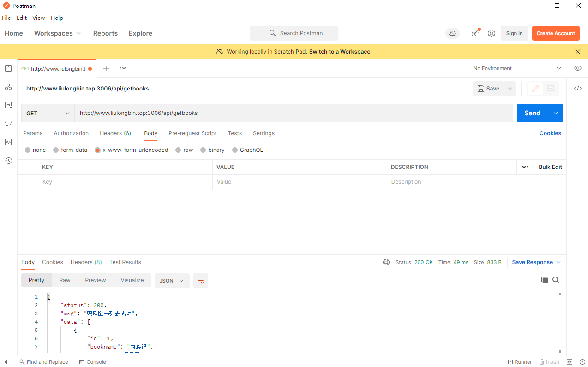Copy the response with the copy icon
This screenshot has height=367, width=588.
tap(545, 280)
